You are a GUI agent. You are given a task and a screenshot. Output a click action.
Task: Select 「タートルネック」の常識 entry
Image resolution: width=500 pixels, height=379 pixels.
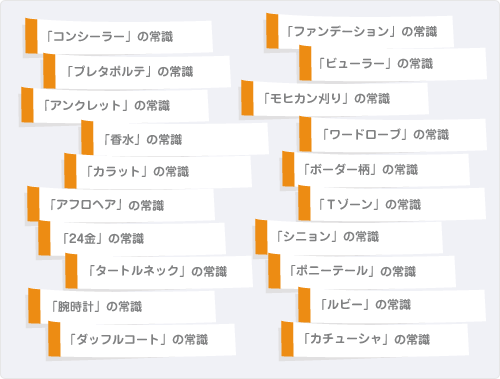(159, 271)
